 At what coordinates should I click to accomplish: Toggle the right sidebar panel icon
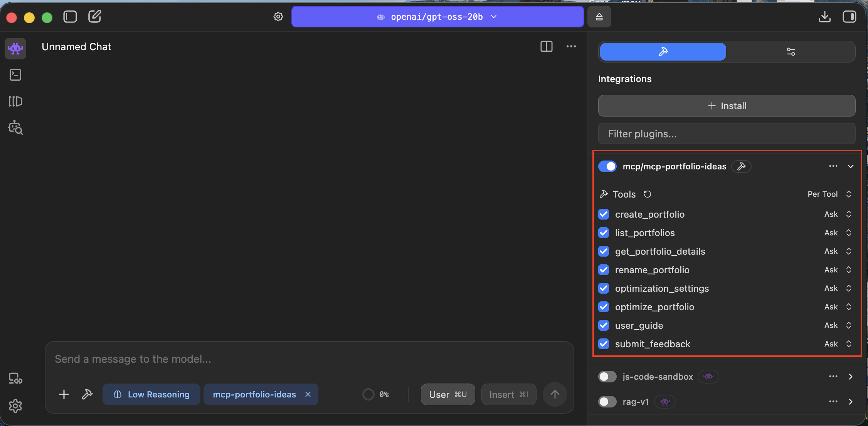click(849, 17)
